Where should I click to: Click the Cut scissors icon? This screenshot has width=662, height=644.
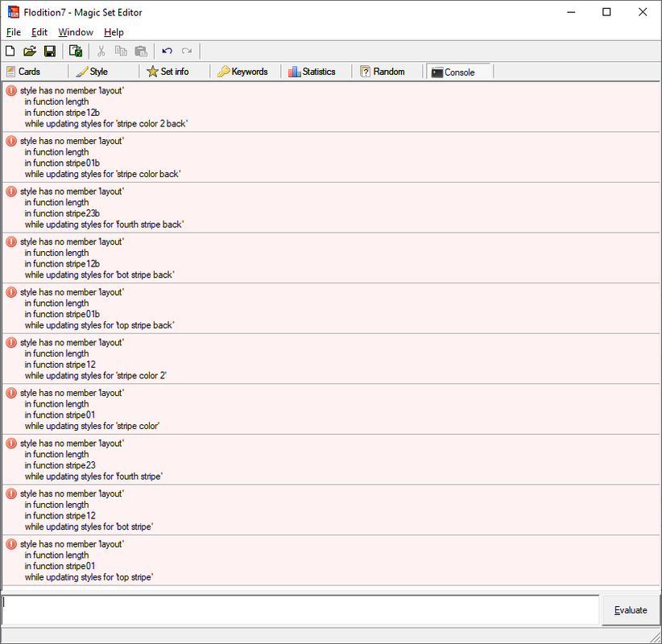point(101,51)
